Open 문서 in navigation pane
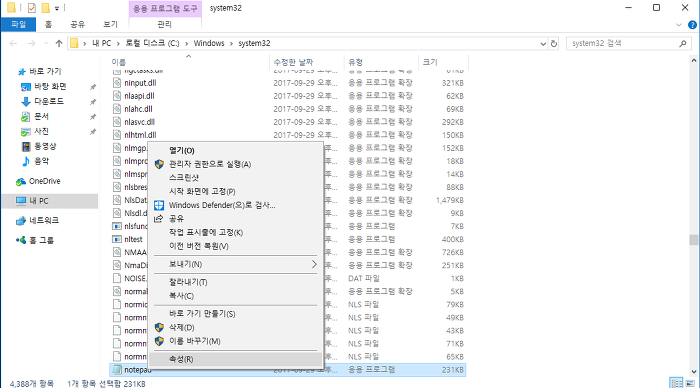Image resolution: width=700 pixels, height=388 pixels. [x=41, y=117]
